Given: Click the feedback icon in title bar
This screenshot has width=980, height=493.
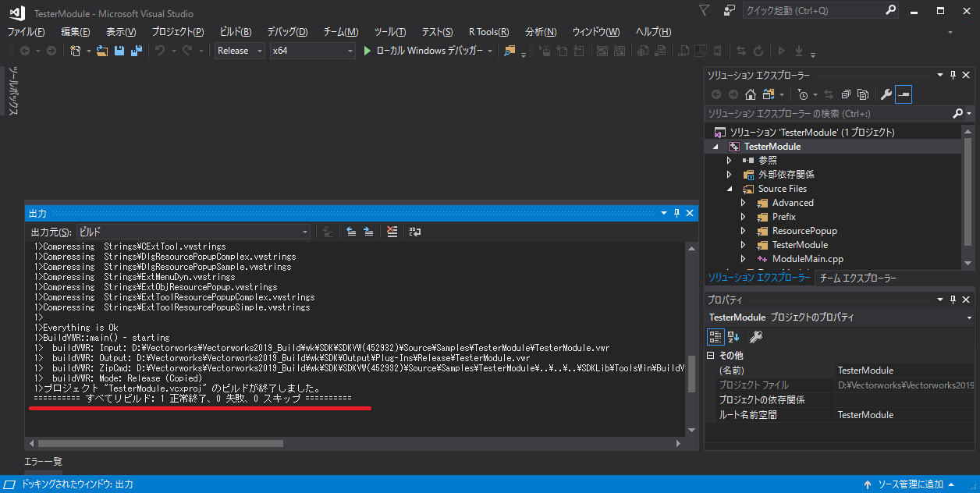Looking at the screenshot, I should 730,11.
